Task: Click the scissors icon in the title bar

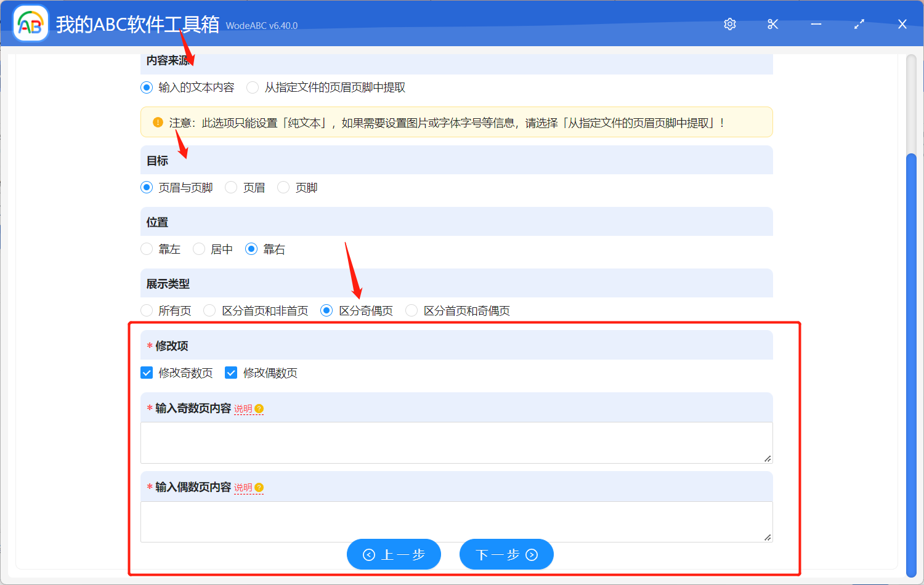Action: click(x=772, y=24)
